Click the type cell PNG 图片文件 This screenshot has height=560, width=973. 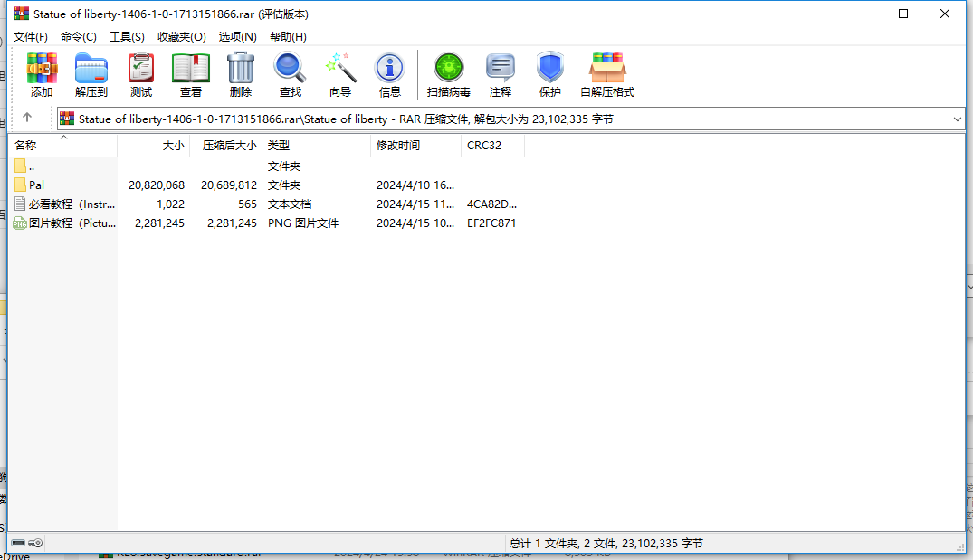(x=303, y=223)
